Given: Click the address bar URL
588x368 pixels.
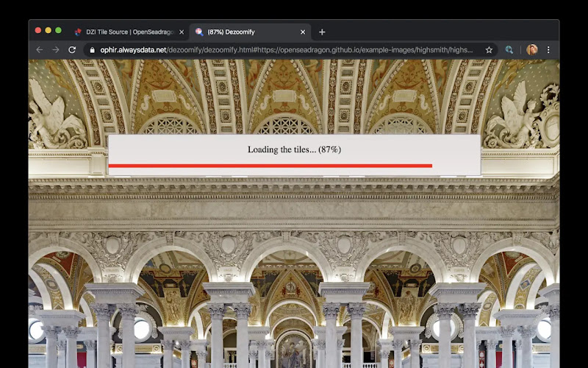Looking at the screenshot, I should tap(286, 50).
